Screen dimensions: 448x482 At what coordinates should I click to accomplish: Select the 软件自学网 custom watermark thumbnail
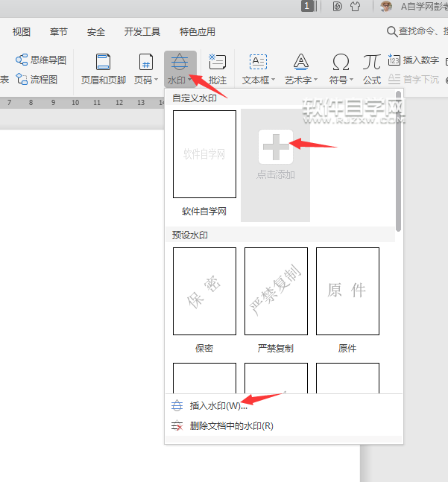click(204, 154)
